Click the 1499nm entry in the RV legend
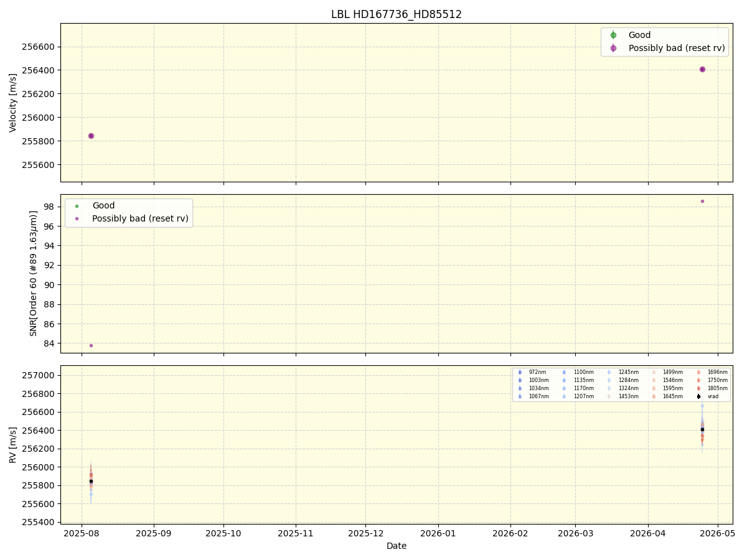Image resolution: width=747 pixels, height=560 pixels. pyautogui.click(x=673, y=372)
